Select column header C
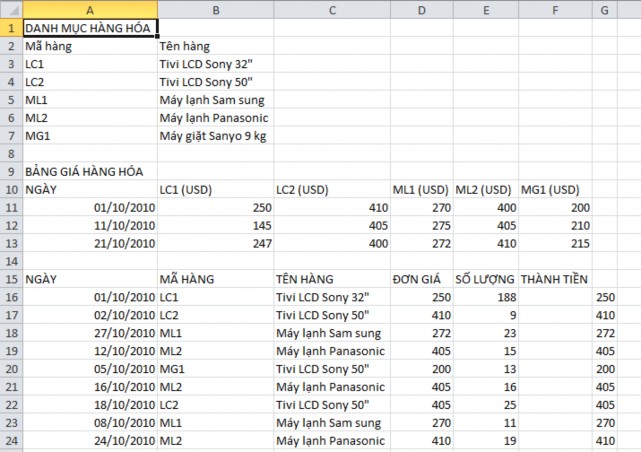Screen dimensions: 641x452 click(x=330, y=8)
